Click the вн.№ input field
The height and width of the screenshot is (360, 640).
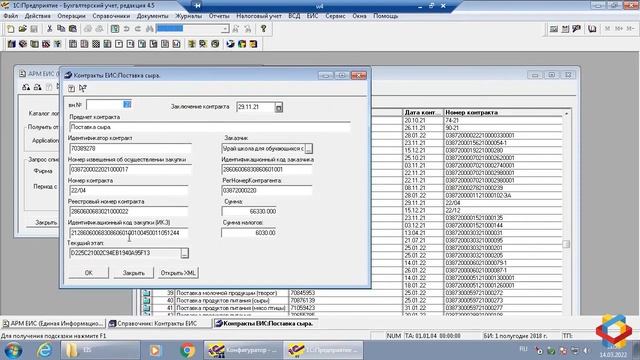[x=109, y=105]
